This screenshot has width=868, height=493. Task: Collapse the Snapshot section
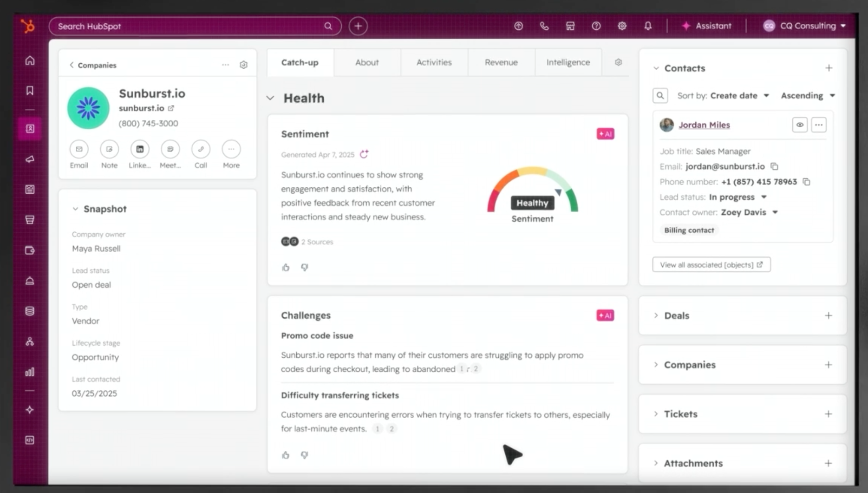click(x=75, y=209)
